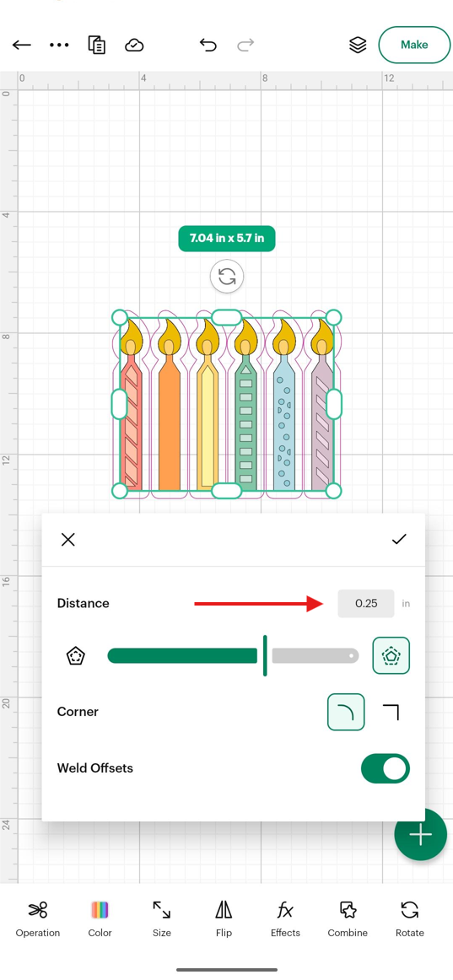Tap the large outset pentagon icon

391,655
